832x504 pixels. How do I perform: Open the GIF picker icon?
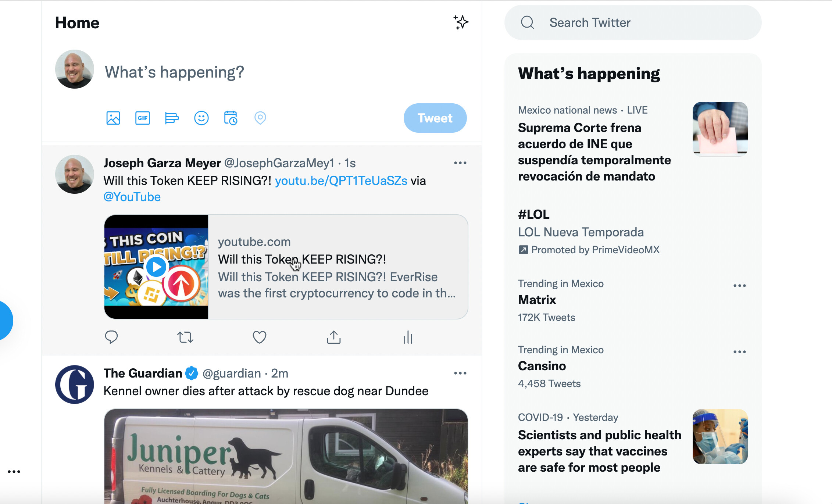pos(143,118)
